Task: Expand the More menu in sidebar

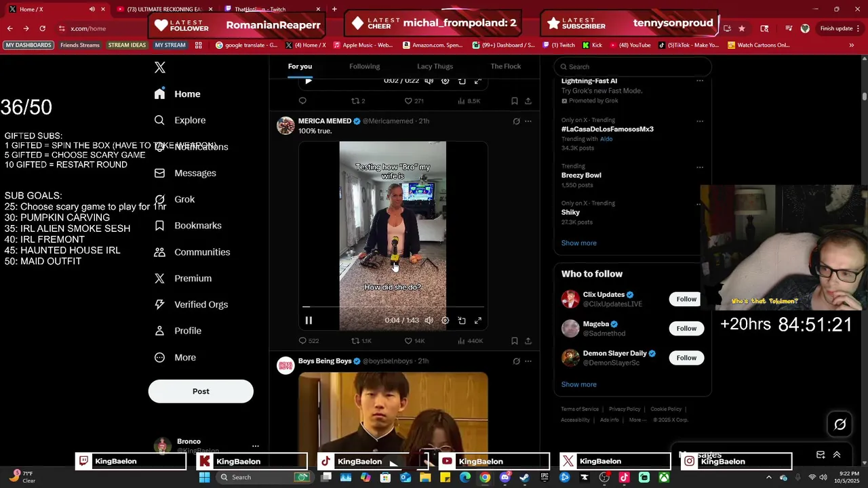Action: (x=175, y=357)
